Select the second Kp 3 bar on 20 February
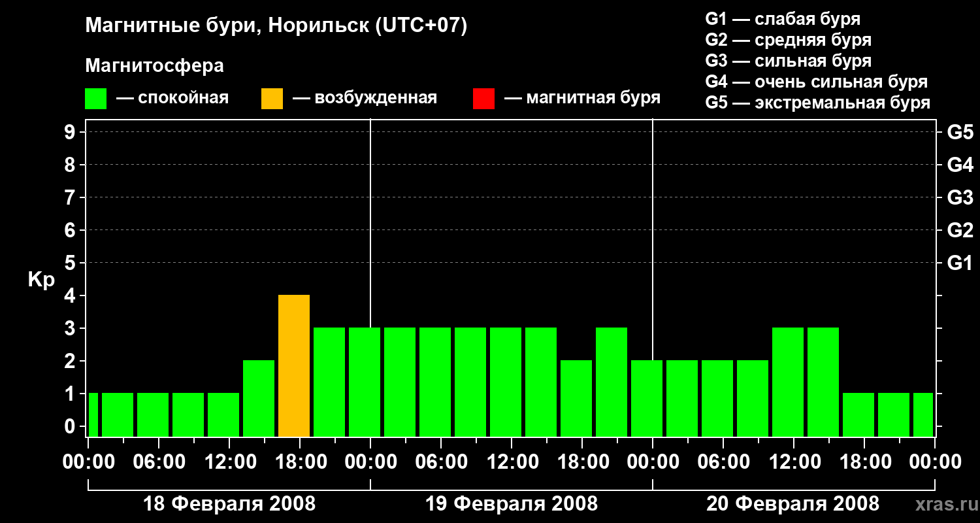 coord(823,382)
